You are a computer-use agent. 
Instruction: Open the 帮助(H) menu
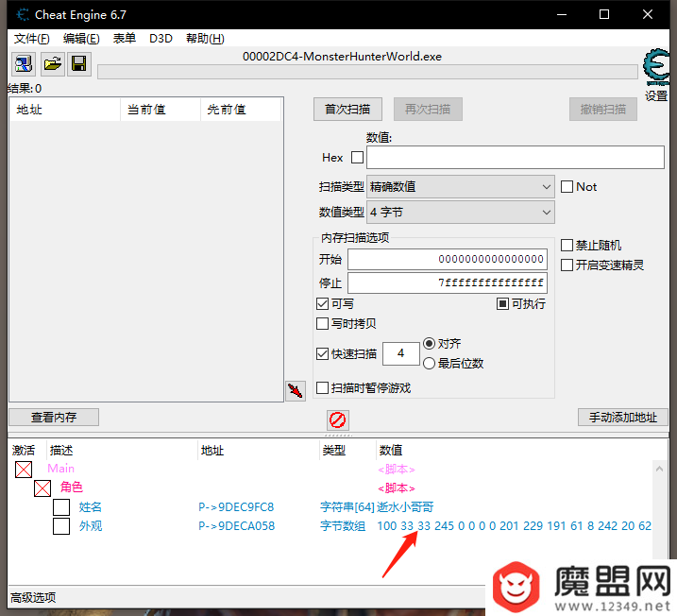click(x=205, y=39)
